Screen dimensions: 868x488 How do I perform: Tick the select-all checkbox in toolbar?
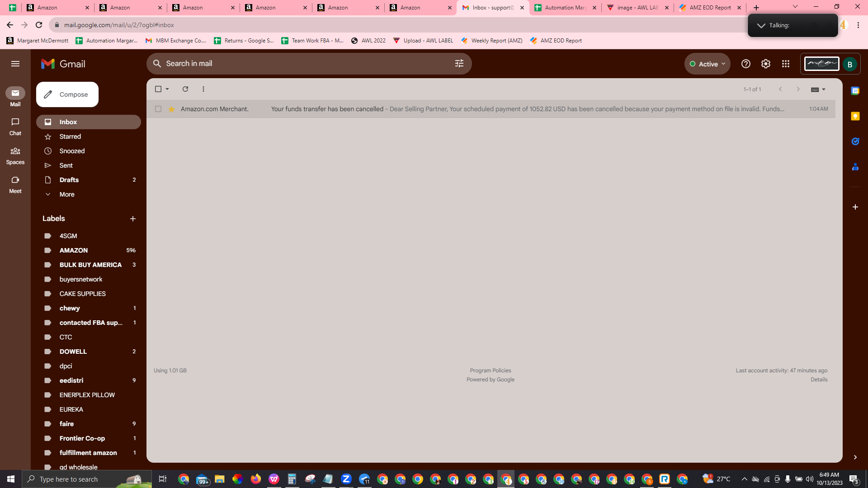coord(158,89)
